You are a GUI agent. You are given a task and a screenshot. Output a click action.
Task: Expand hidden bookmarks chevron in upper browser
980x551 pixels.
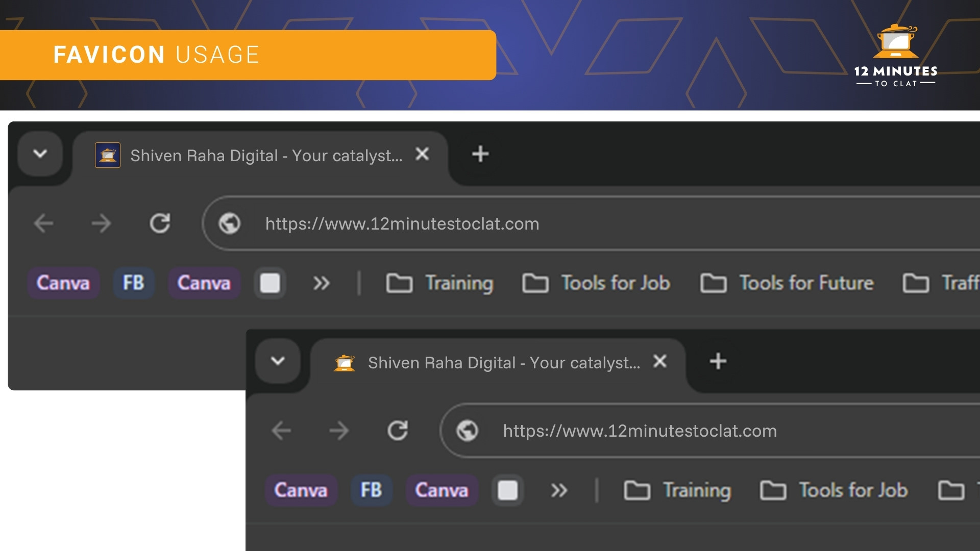(321, 283)
